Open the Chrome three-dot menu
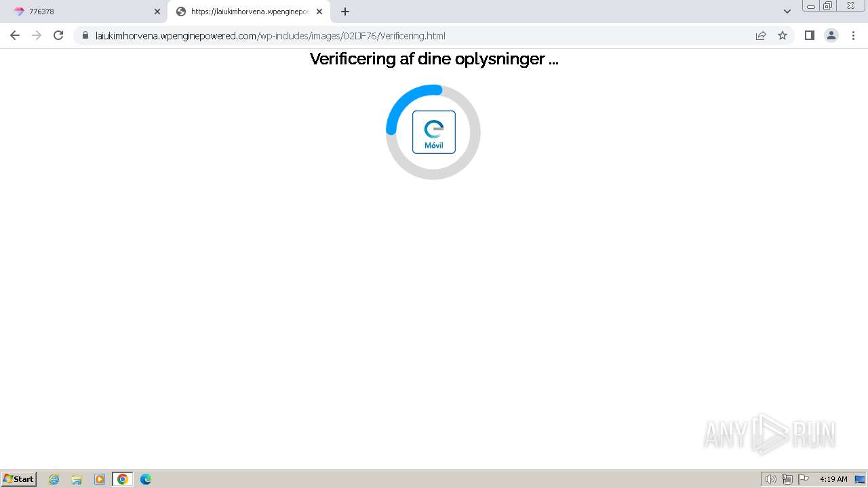868x488 pixels. pos(853,35)
